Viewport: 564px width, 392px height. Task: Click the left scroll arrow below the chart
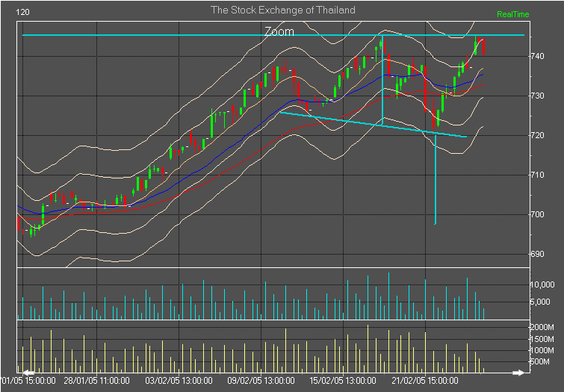tap(28, 373)
